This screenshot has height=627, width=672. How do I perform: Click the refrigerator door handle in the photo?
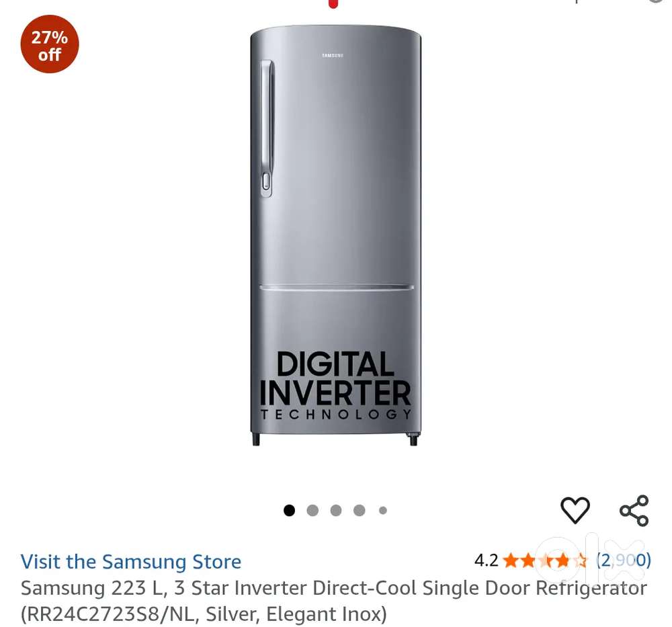pos(267,128)
